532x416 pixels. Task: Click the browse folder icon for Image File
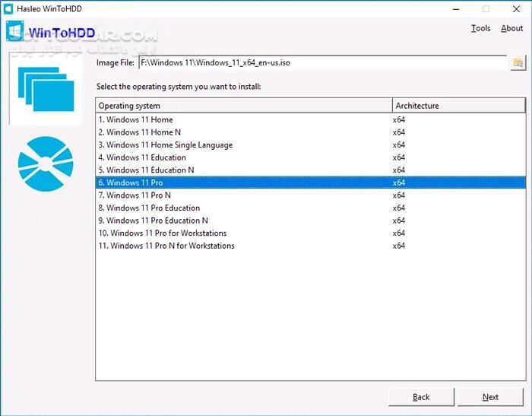click(x=518, y=63)
